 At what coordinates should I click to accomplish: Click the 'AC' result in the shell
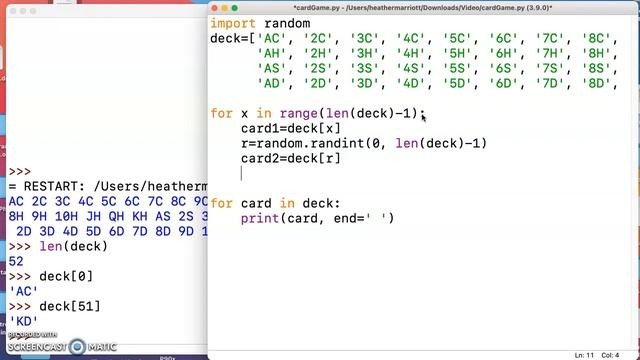coord(23,291)
